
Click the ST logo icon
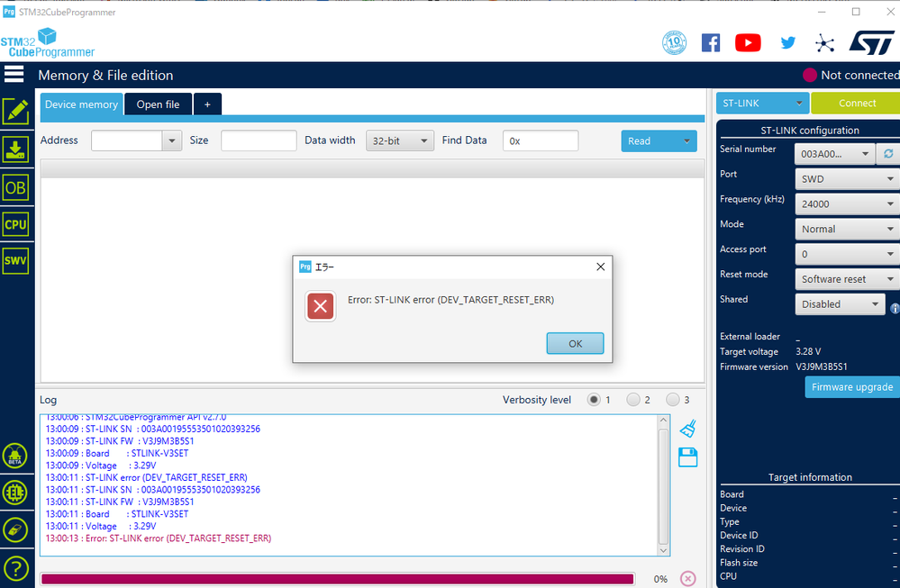(872, 42)
